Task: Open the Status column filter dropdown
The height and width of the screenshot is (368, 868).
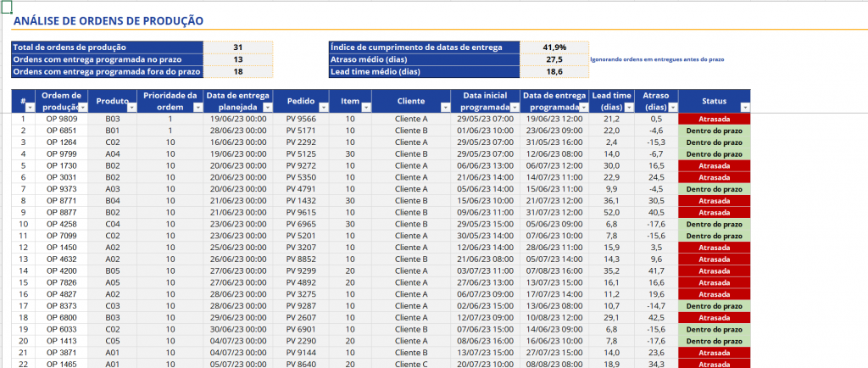Action: pyautogui.click(x=745, y=108)
